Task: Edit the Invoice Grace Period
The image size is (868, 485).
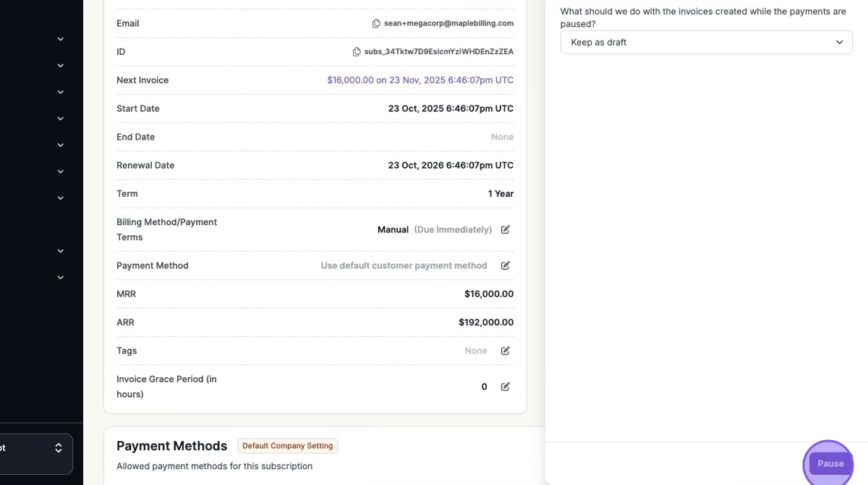Action: click(x=506, y=387)
